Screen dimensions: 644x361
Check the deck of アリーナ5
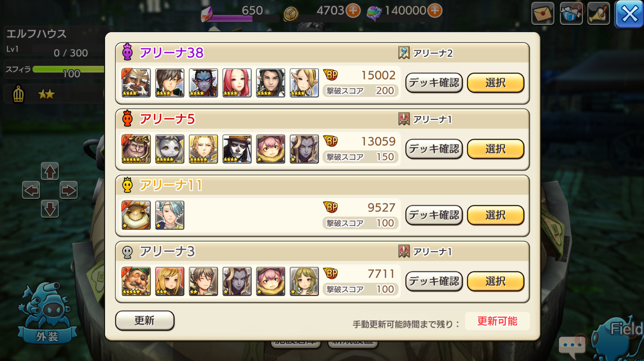[x=434, y=149]
